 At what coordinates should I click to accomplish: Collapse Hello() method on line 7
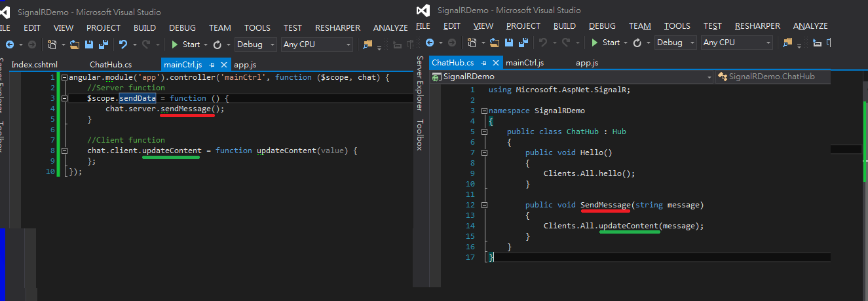pyautogui.click(x=484, y=152)
